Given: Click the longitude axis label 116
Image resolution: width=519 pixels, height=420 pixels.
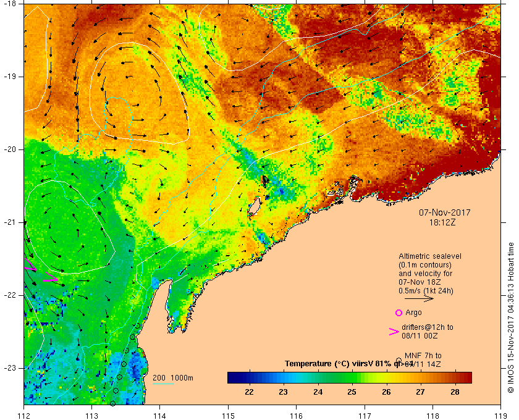Looking at the screenshot, I should pos(296,416).
